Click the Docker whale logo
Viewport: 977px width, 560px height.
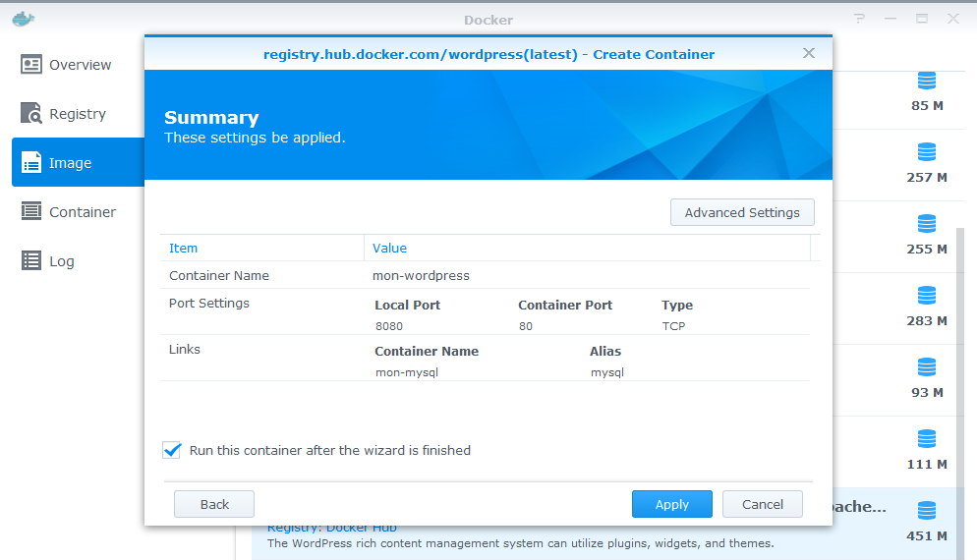click(x=23, y=19)
